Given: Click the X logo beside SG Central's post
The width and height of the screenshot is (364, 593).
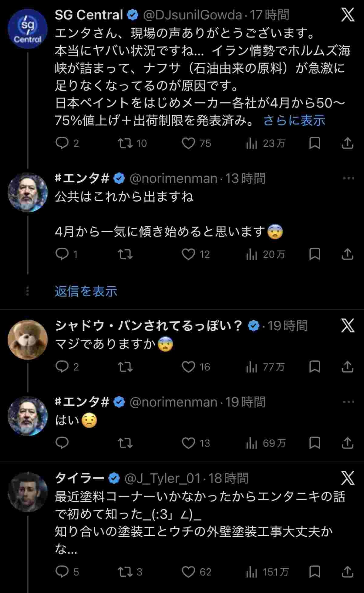Looking at the screenshot, I should pyautogui.click(x=348, y=15).
